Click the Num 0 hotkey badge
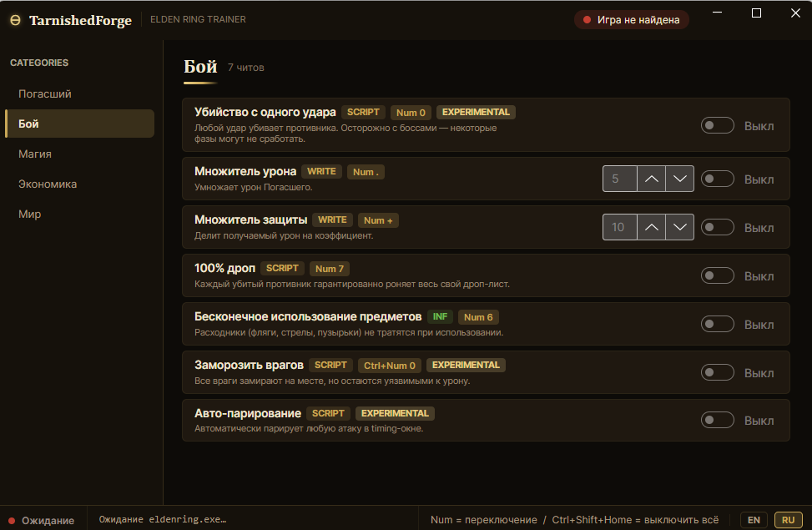Screen dimensions: 812x530 411,113
